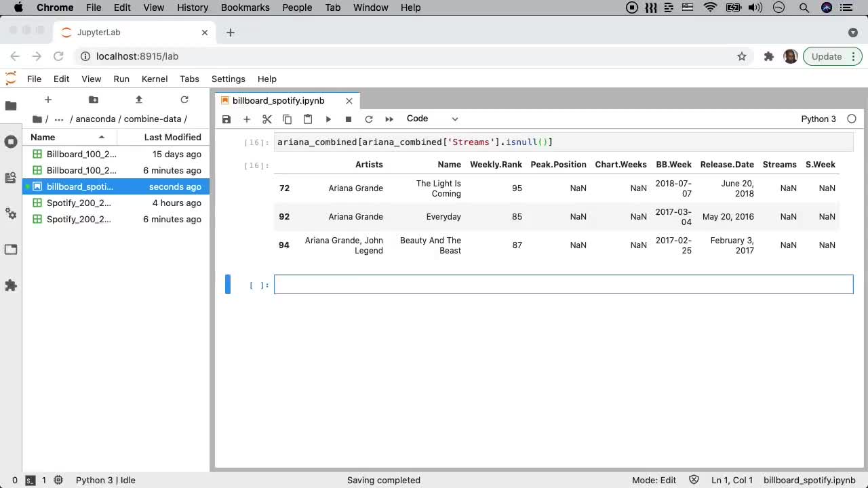Upload files using the upload arrow icon
The image size is (868, 488).
point(139,100)
